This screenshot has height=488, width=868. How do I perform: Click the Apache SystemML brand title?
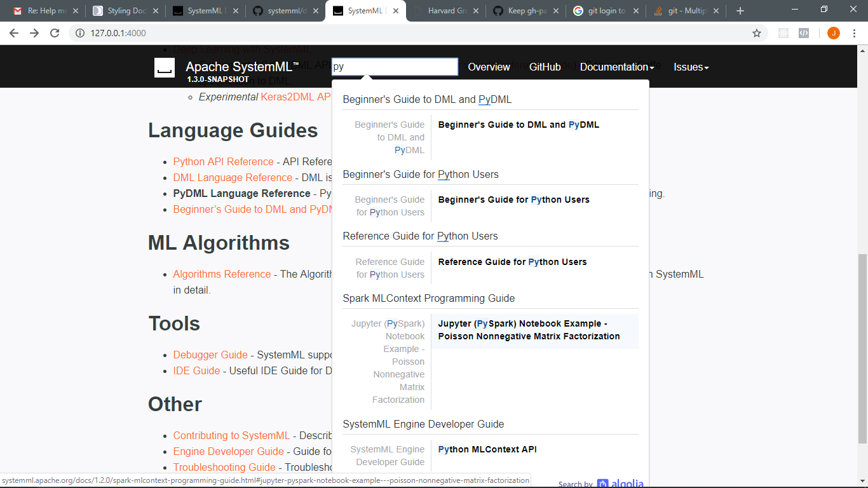(242, 67)
